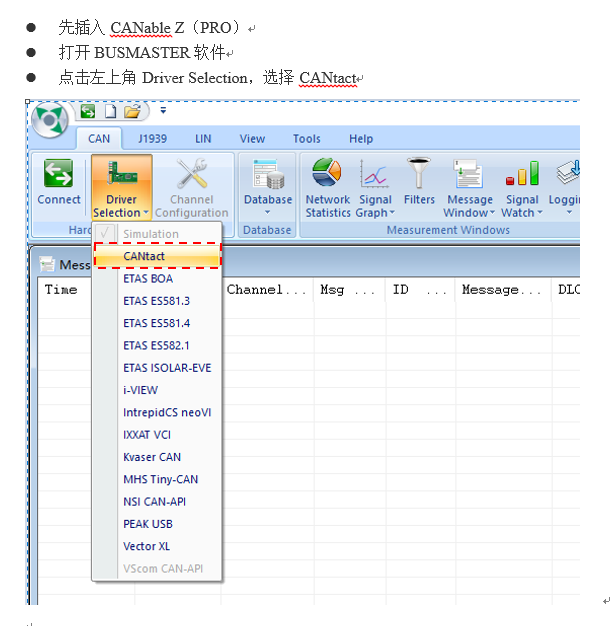Select NSI CAN-API driver
The height and width of the screenshot is (626, 614).
[x=157, y=501]
